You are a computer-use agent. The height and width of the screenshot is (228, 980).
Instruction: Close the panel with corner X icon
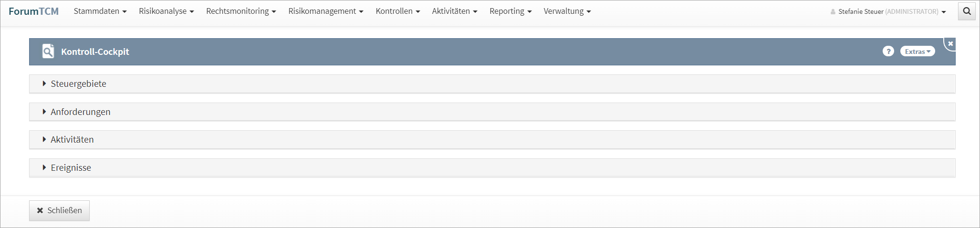[950, 44]
